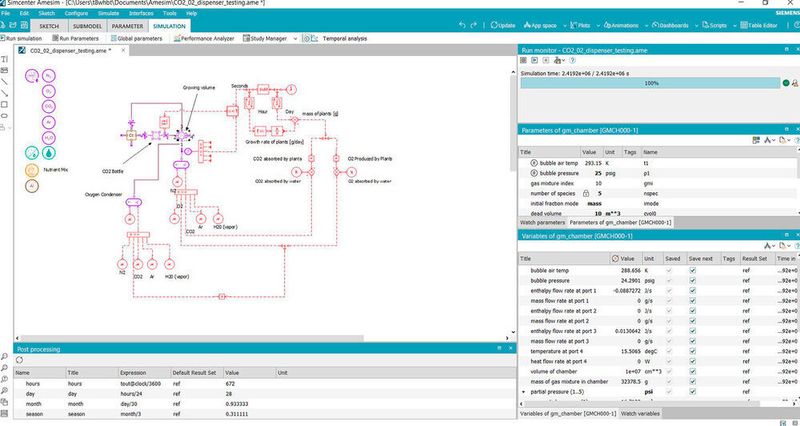Screen dimensions: 800x426
Task: Switch to the SKETCH mode tab
Action: coord(49,26)
